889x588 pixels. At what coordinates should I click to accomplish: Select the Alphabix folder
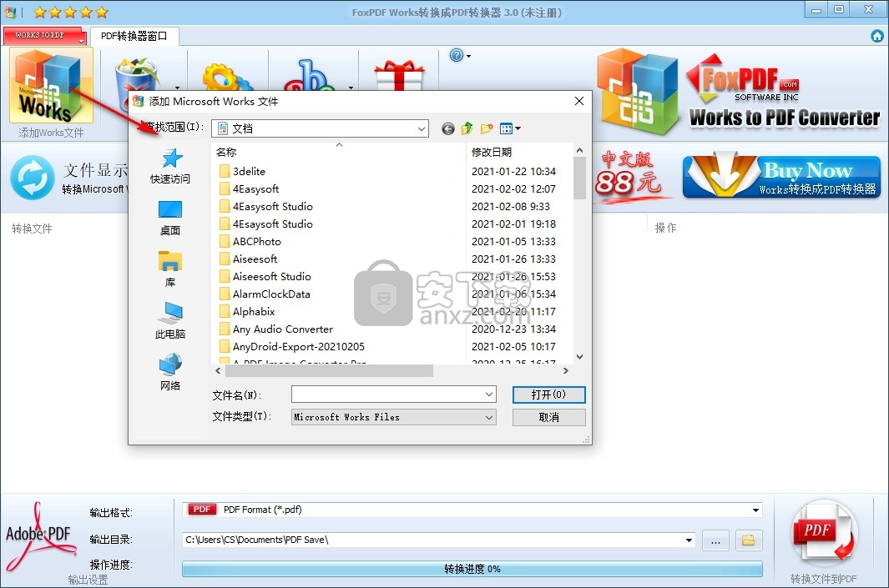point(247,312)
